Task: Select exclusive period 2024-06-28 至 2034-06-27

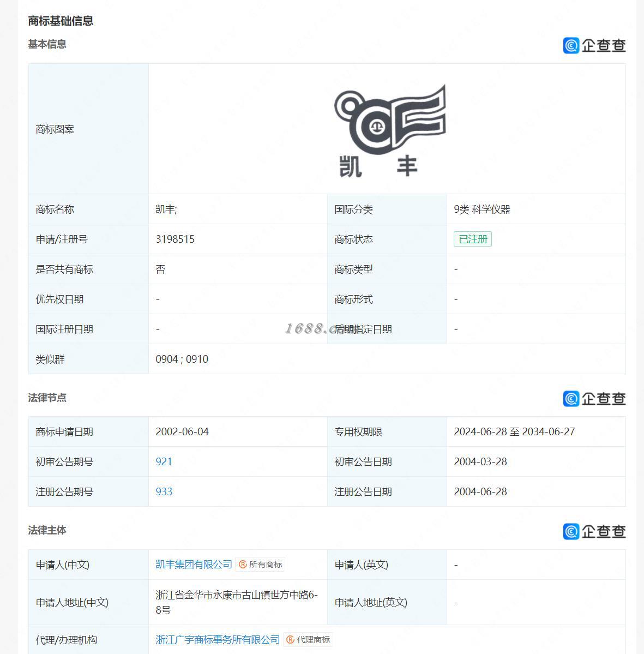Action: pos(514,431)
